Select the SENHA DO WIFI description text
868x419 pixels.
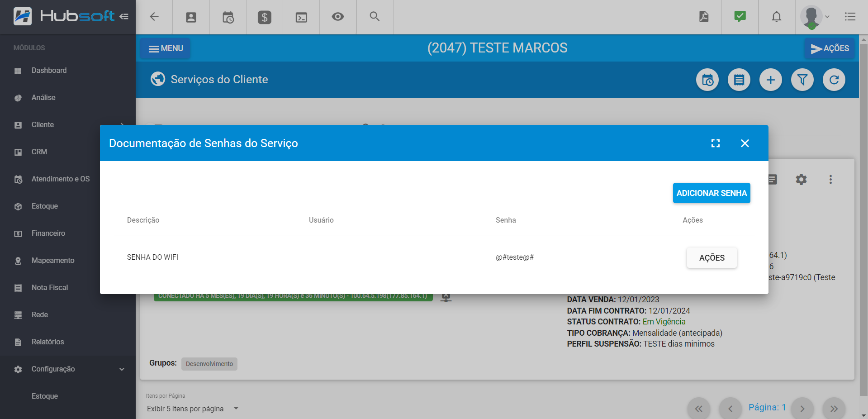(152, 257)
